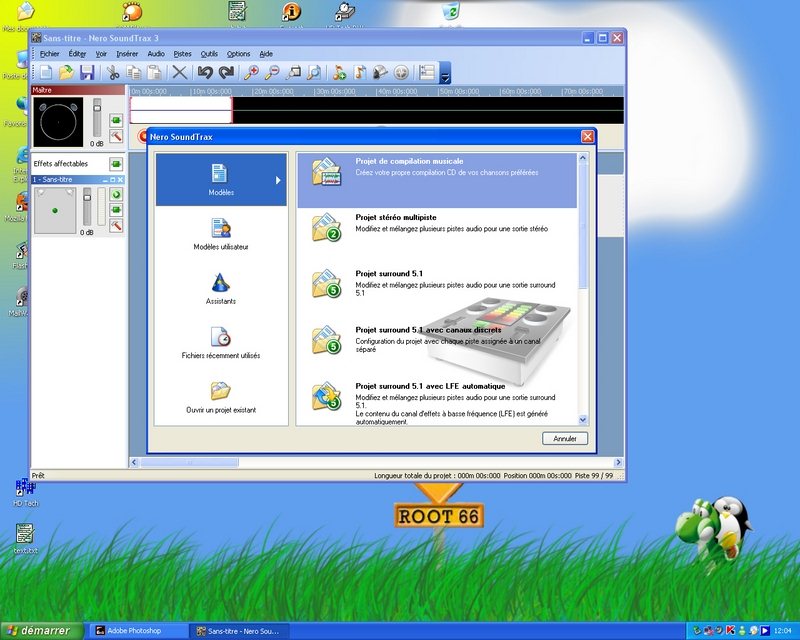Open the Éditer menu
The height and width of the screenshot is (640, 800).
click(78, 54)
